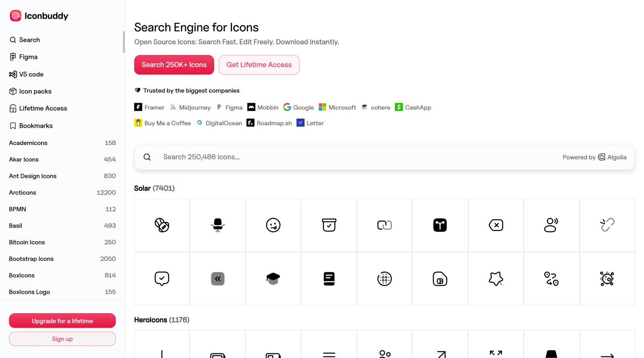Open the HeroIcons (1176) pack heading
Viewport: 644px width, 358px height.
161,320
